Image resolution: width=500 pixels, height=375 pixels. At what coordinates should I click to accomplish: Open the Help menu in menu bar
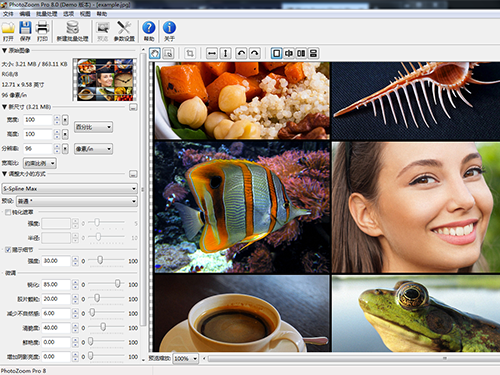pyautogui.click(x=102, y=14)
